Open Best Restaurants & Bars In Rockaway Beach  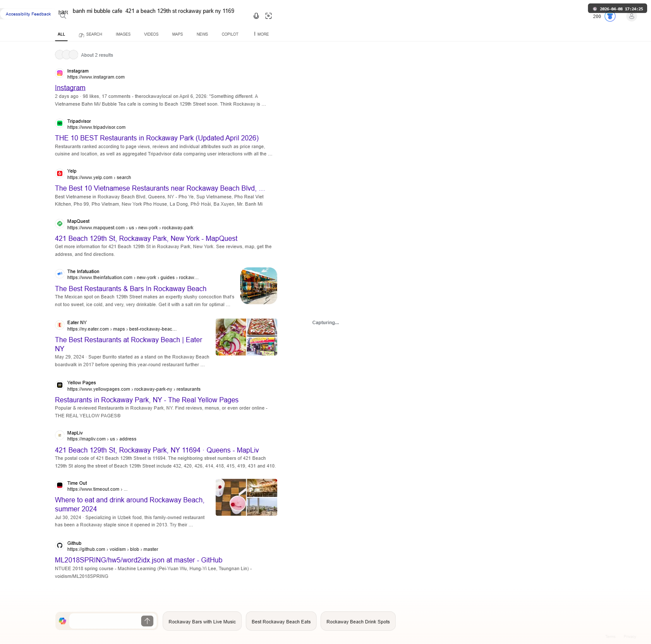(x=130, y=289)
